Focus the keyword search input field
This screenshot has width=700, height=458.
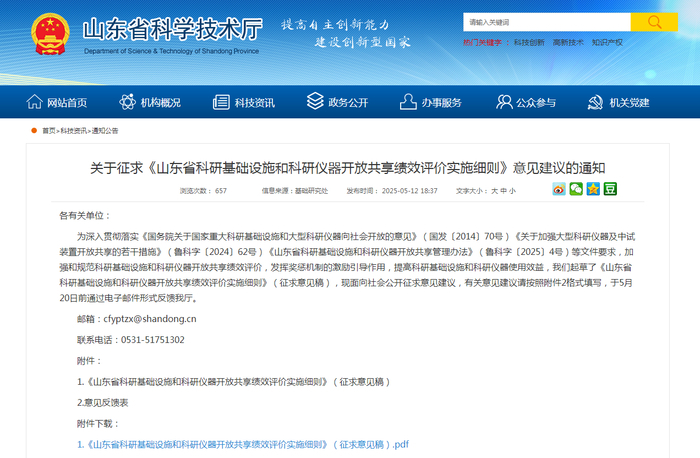pyautogui.click(x=547, y=22)
